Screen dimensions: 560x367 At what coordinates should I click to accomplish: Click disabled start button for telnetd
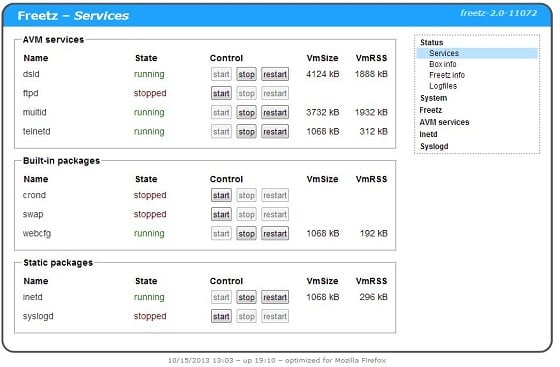221,132
